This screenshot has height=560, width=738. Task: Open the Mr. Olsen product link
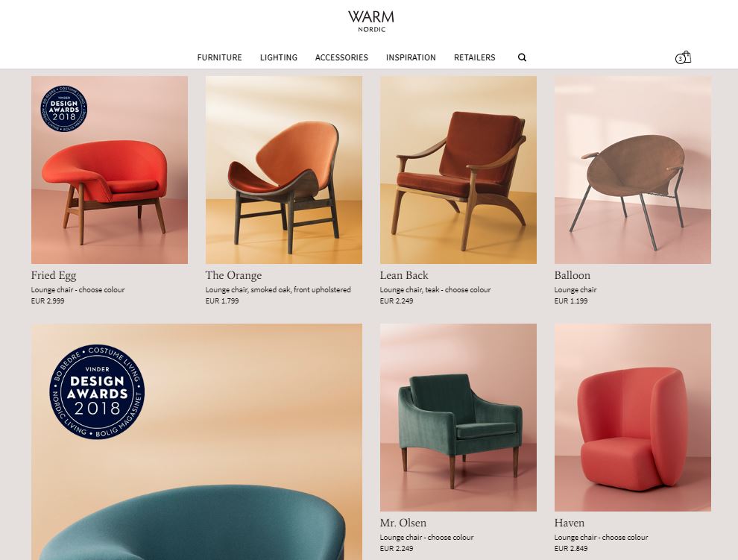(x=403, y=523)
